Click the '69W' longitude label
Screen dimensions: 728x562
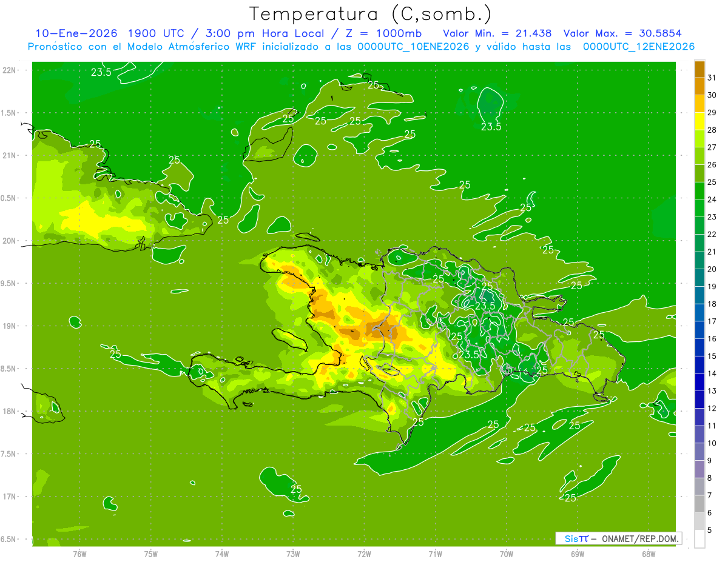click(578, 554)
